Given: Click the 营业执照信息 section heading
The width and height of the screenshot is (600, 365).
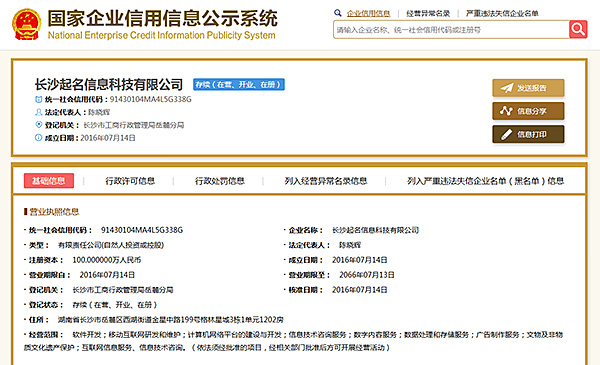Looking at the screenshot, I should [54, 212].
